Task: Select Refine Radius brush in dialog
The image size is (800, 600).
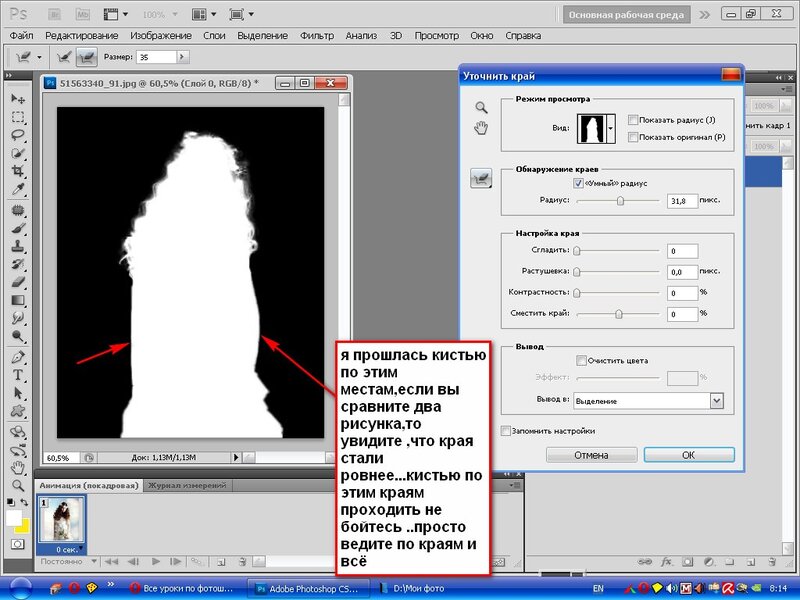Action: pos(481,179)
